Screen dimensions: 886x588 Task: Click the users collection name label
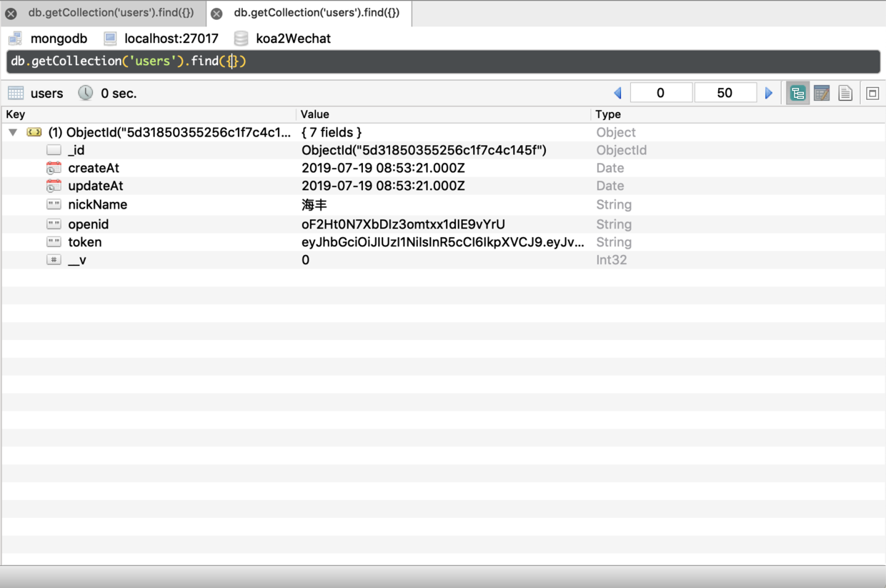[x=47, y=94]
